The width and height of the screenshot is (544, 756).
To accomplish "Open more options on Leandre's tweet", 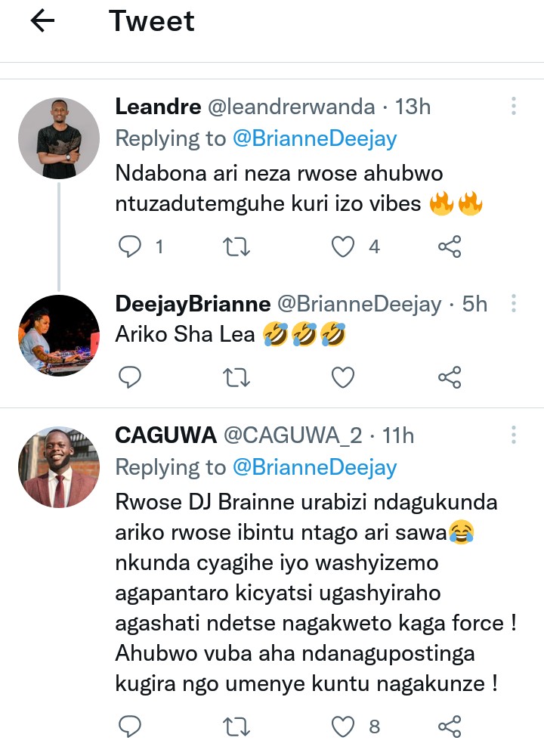I will click(514, 107).
